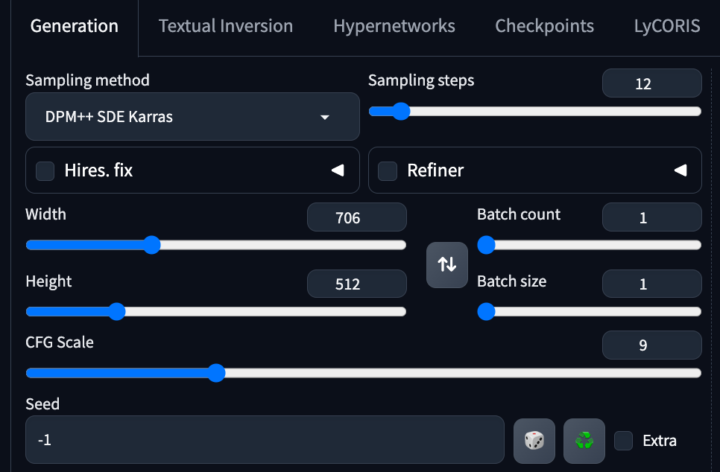
Task: Click the Generation tab
Action: [74, 26]
